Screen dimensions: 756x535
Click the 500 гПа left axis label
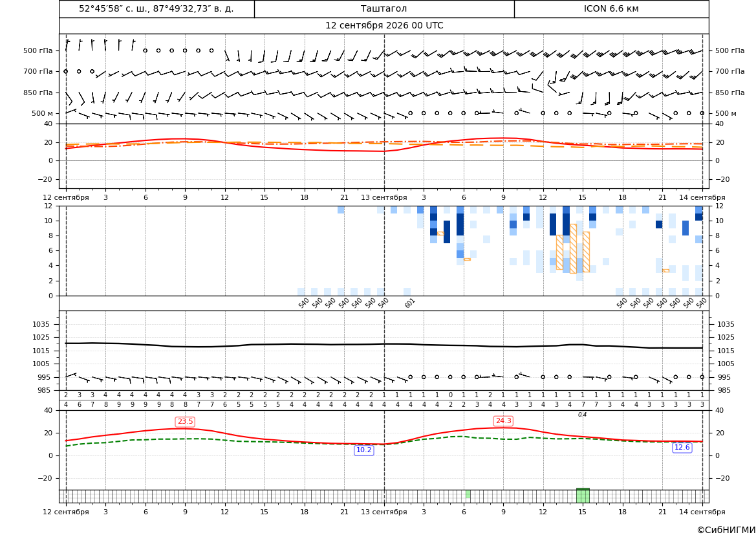pyautogui.click(x=38, y=50)
